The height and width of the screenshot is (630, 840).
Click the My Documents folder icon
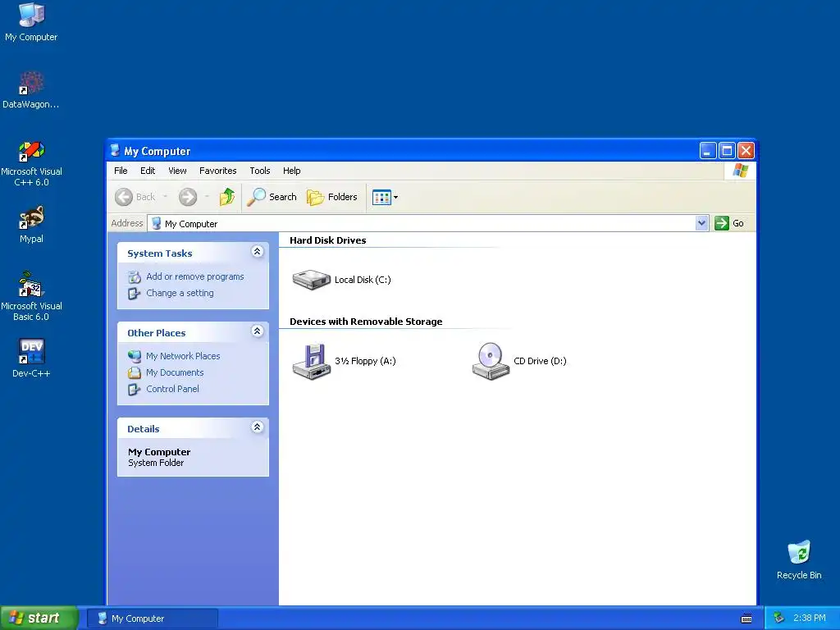134,373
